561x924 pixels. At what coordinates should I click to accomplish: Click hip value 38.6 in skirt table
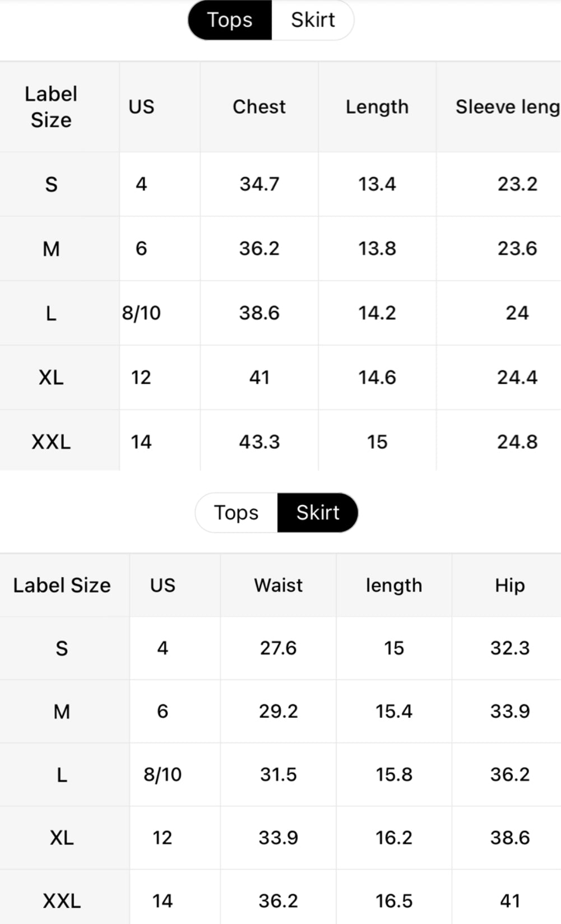(509, 837)
